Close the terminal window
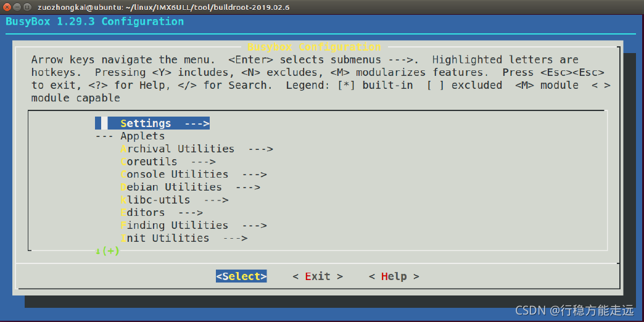644x322 pixels. click(x=7, y=7)
